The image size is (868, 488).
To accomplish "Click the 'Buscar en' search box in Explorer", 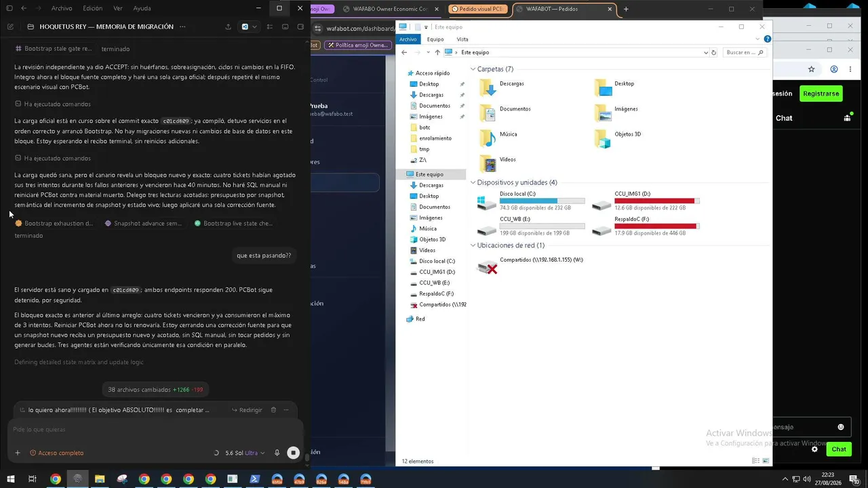I will (745, 52).
